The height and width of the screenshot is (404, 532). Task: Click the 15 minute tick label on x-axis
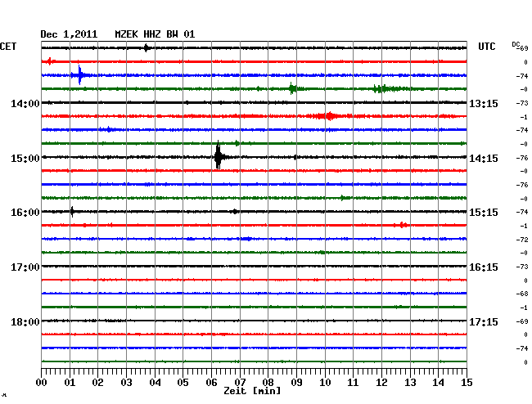(466, 382)
